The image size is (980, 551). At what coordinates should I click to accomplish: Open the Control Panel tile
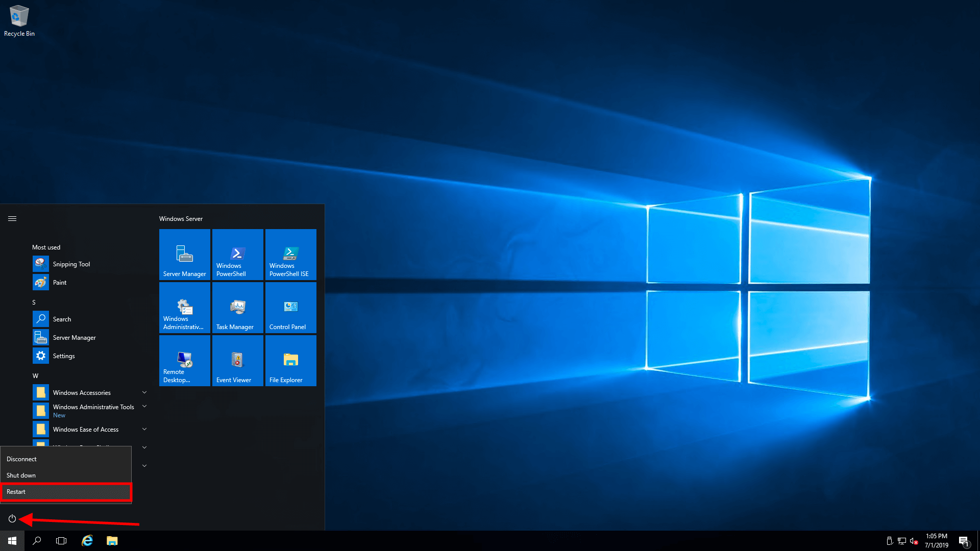point(291,308)
